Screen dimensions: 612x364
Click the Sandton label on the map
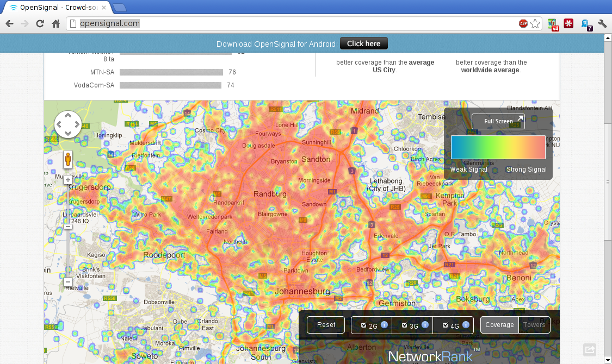316,159
